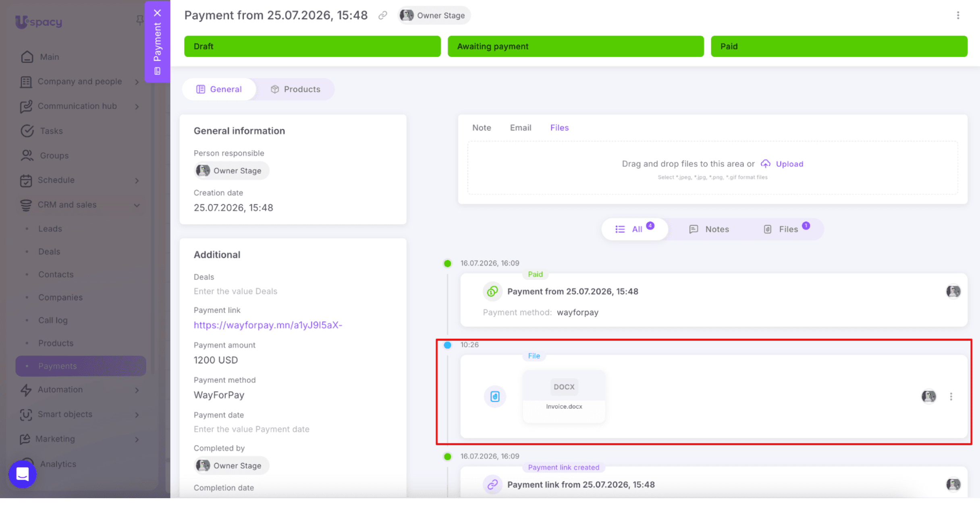The image size is (980, 505).
Task: Click Person responsible Owner Stage chip
Action: (x=231, y=171)
